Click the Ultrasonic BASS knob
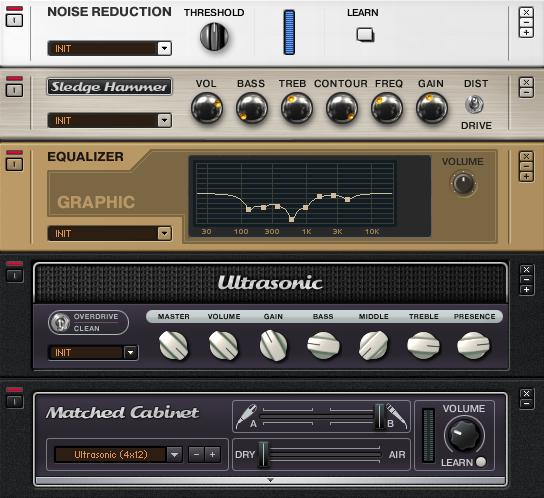544x498 pixels. click(x=323, y=345)
